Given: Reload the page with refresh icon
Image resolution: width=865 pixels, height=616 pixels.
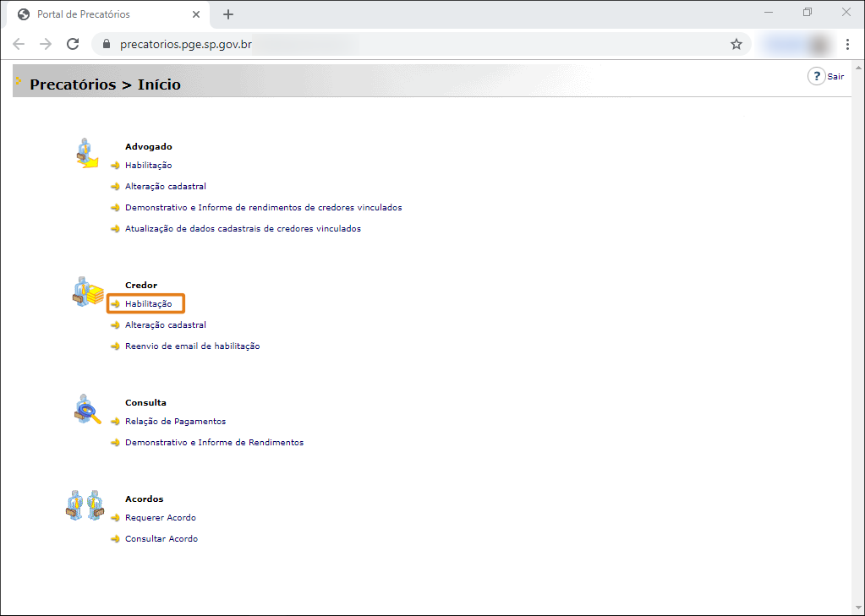Looking at the screenshot, I should (73, 44).
